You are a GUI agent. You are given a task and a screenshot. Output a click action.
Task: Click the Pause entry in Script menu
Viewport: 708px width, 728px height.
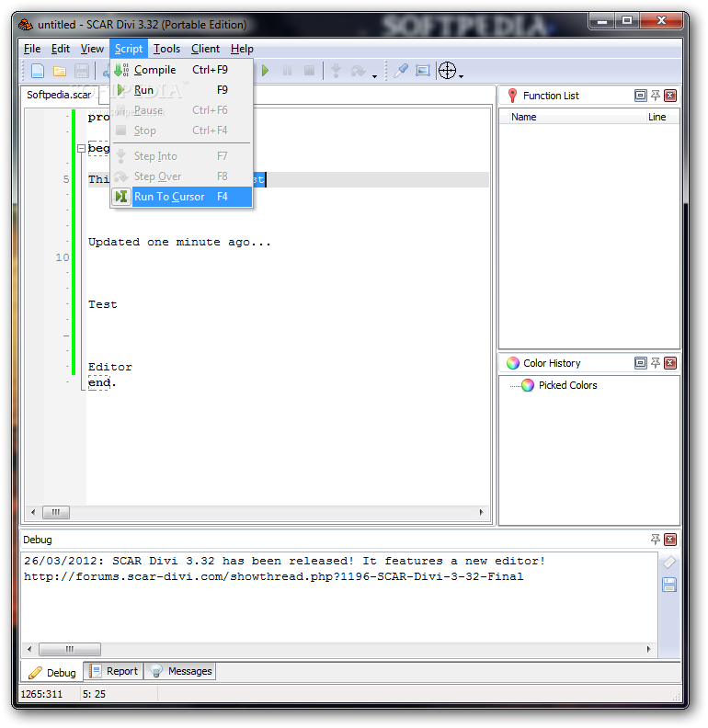(182, 110)
